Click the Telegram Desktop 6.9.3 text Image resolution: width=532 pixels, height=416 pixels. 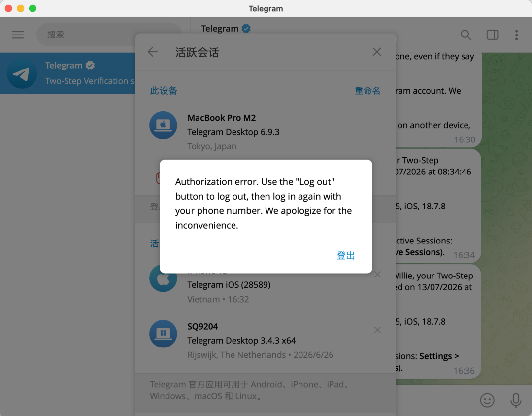pyautogui.click(x=233, y=132)
